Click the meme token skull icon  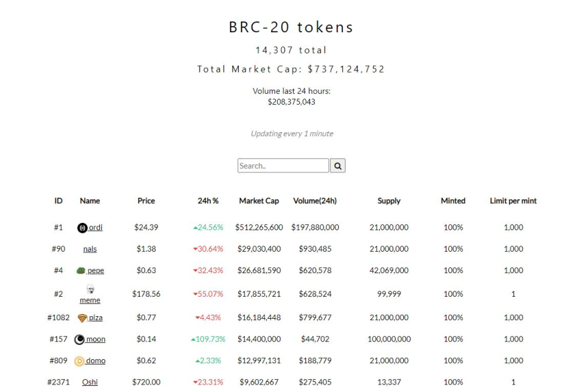tap(89, 289)
